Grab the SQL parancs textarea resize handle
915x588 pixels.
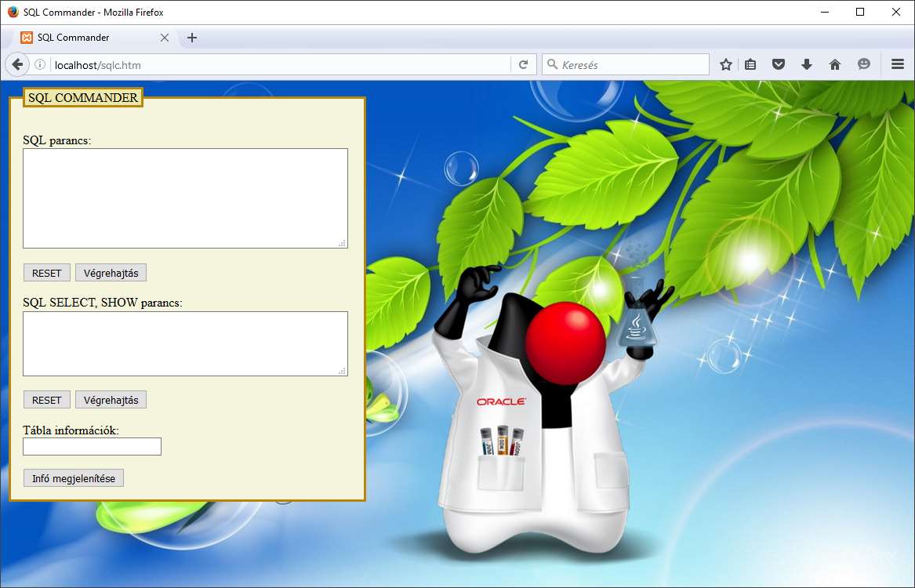(343, 243)
